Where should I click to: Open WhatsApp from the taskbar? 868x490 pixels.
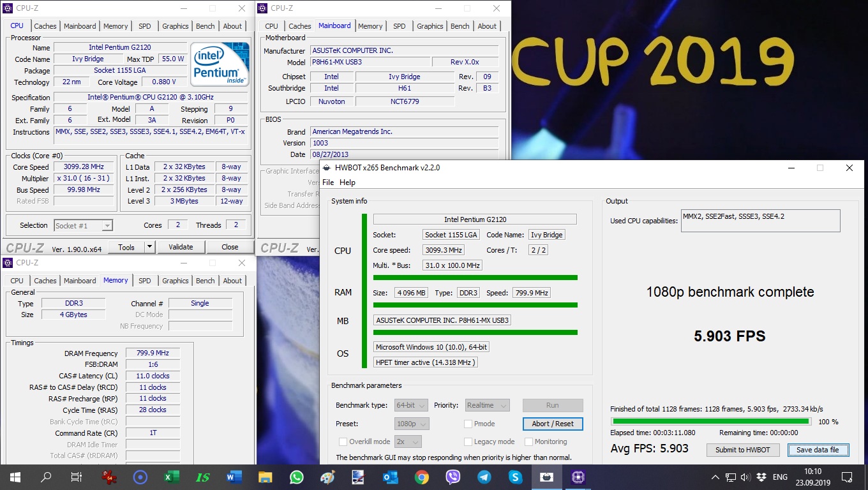(297, 477)
